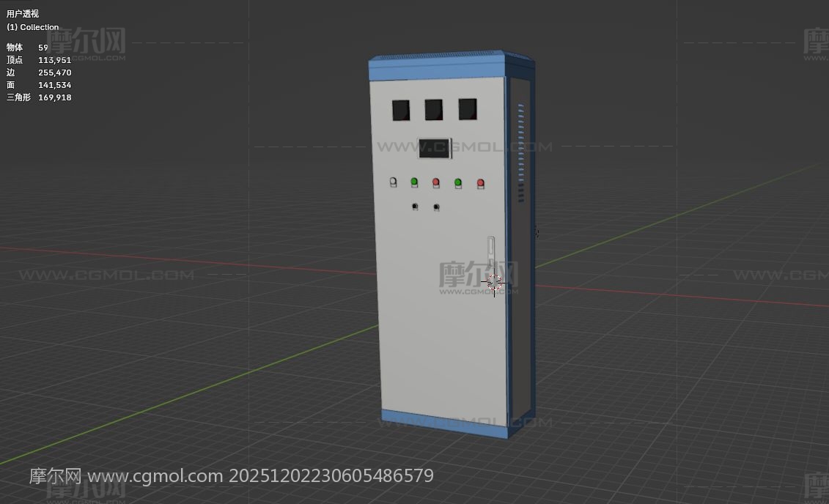Viewport: 829px width, 504px height.
Task: Select the right black meter window
Action: pos(467,109)
